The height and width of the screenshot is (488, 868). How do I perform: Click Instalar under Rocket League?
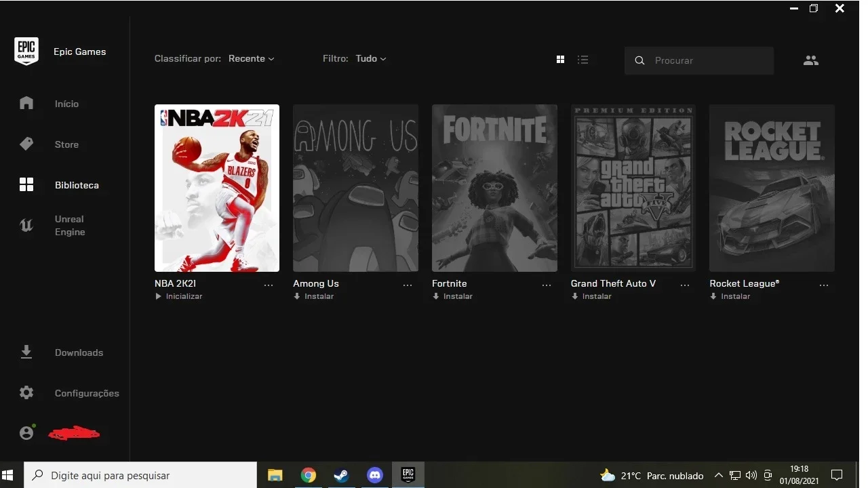pos(730,297)
